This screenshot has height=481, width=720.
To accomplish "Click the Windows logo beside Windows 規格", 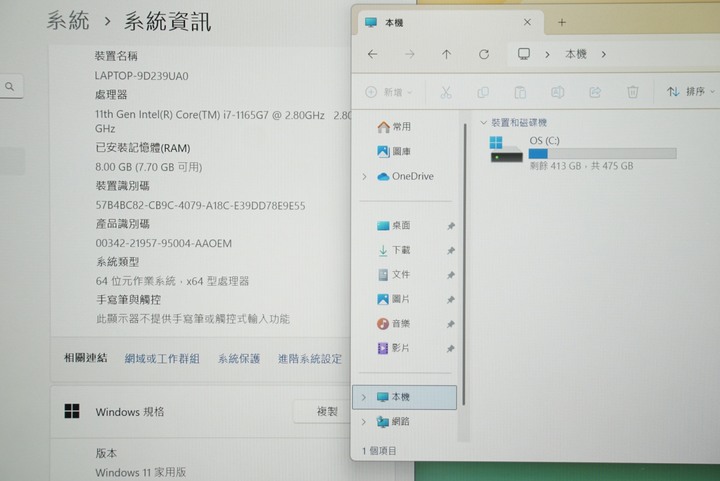I will 72,411.
